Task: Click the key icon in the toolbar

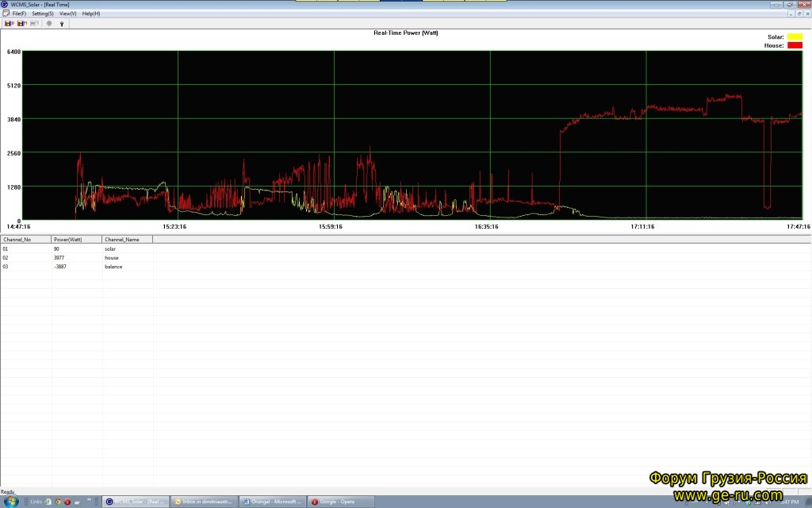Action: (x=62, y=24)
